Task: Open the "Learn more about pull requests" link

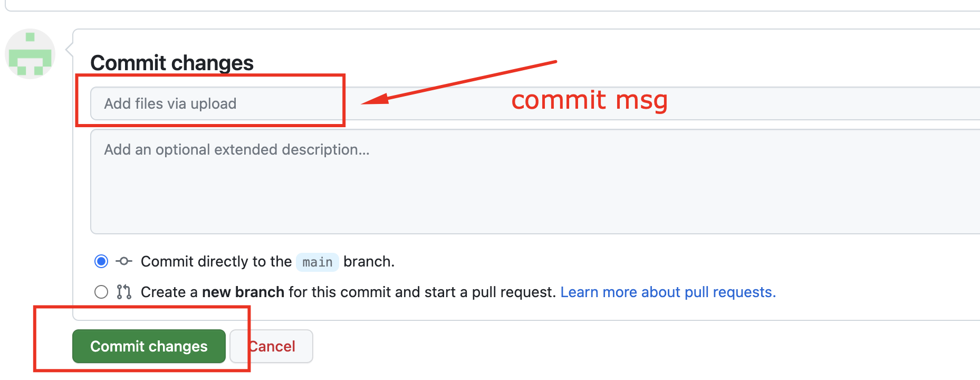Action: (x=668, y=292)
